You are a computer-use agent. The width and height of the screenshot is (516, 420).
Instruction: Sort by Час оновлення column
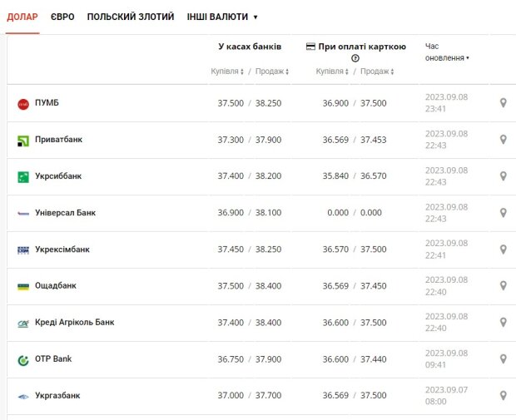coord(447,52)
